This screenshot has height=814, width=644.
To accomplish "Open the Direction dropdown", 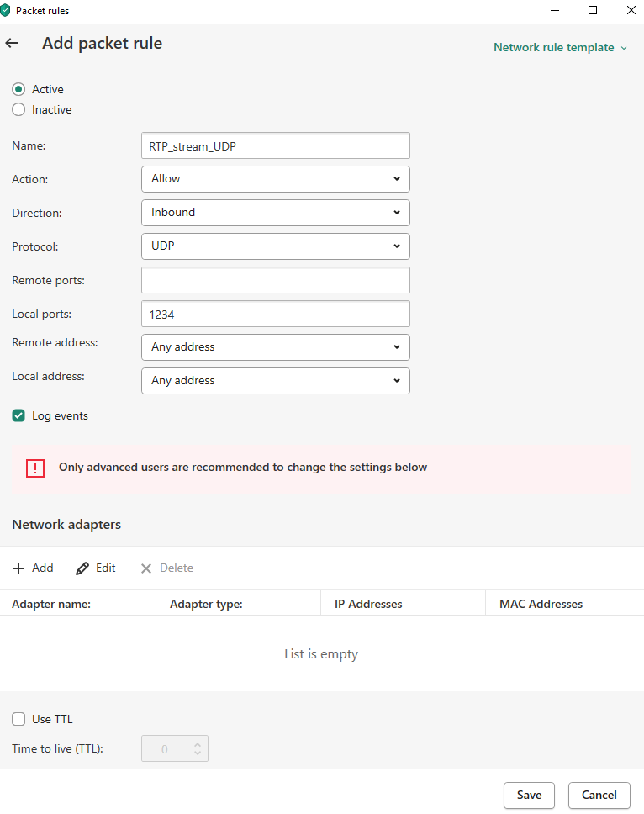I will pyautogui.click(x=275, y=213).
